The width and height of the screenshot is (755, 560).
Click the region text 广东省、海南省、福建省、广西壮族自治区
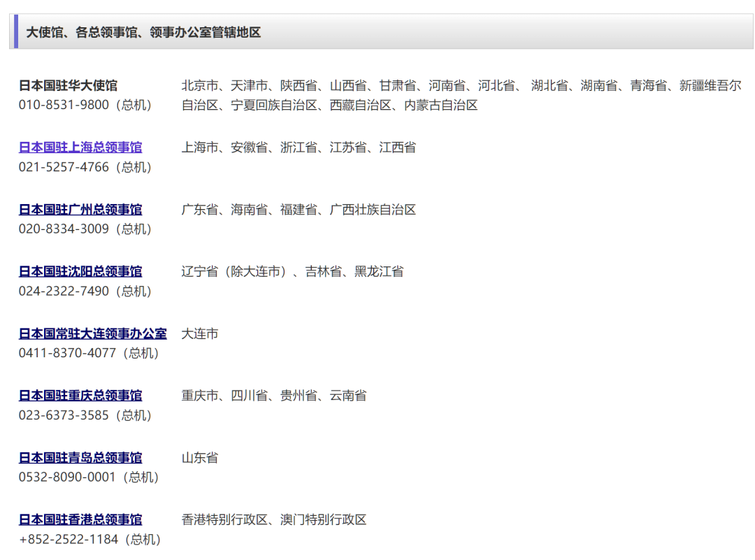299,210
